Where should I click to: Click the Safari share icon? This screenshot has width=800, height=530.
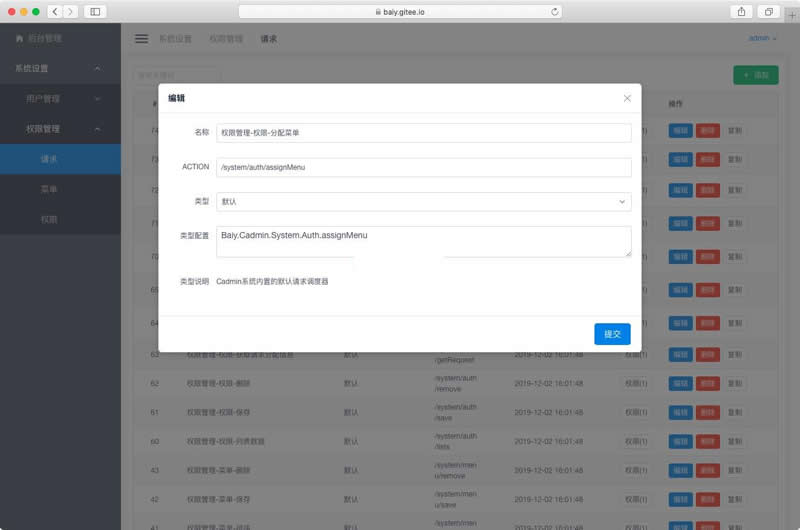[741, 11]
